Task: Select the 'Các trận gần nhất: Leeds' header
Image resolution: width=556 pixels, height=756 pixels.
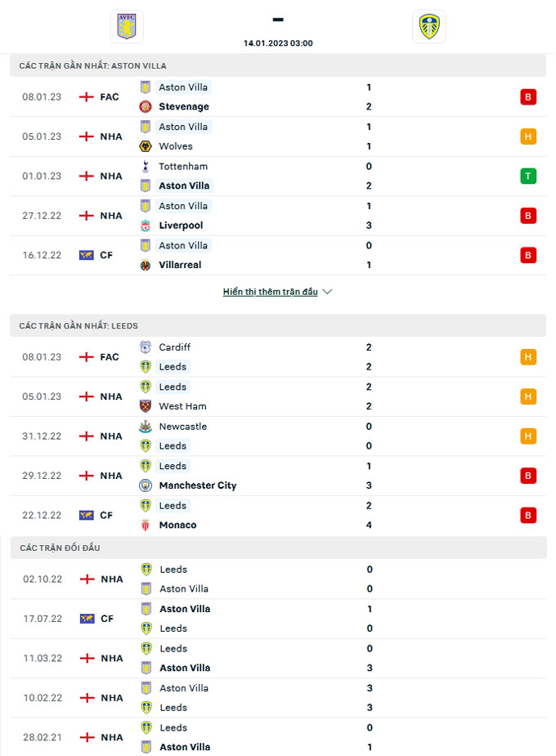Action: [78, 325]
